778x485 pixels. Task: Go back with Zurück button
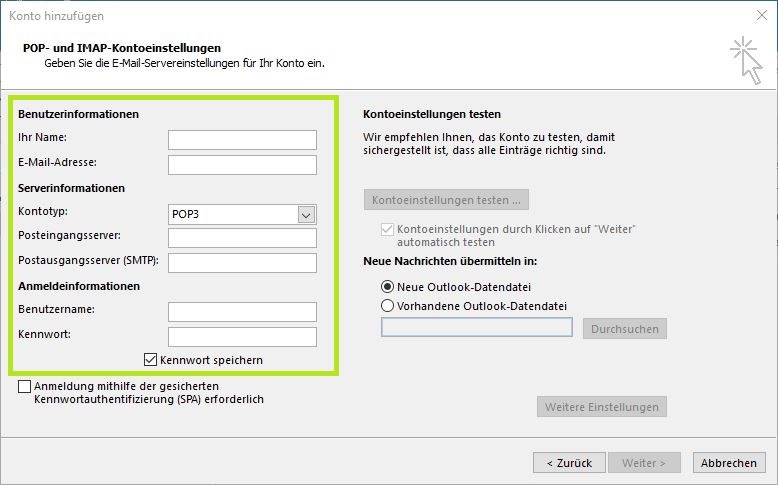click(x=569, y=463)
